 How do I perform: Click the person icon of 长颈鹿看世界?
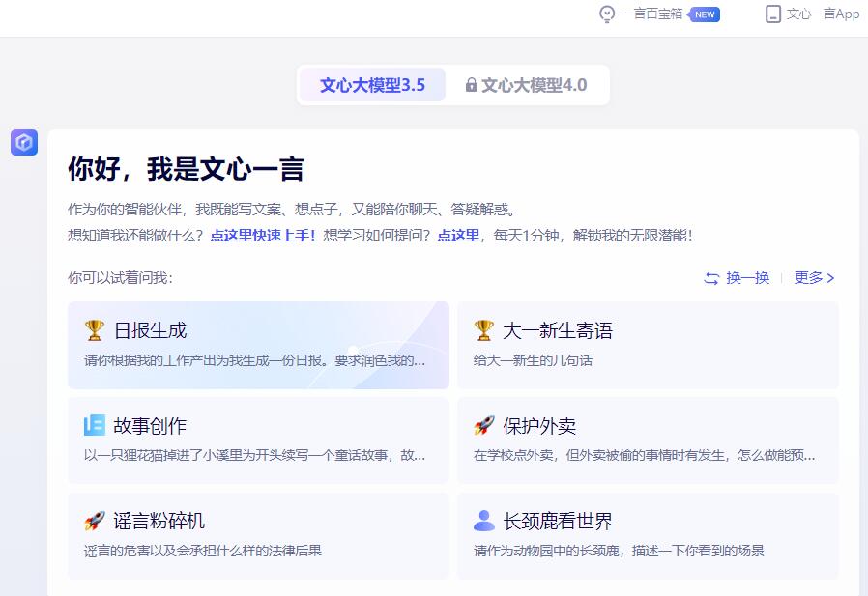click(484, 521)
